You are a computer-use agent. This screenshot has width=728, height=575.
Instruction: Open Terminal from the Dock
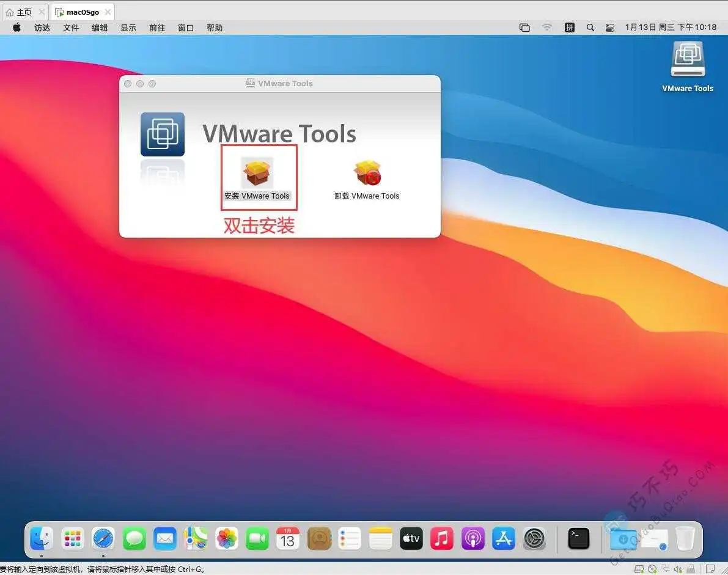[578, 539]
